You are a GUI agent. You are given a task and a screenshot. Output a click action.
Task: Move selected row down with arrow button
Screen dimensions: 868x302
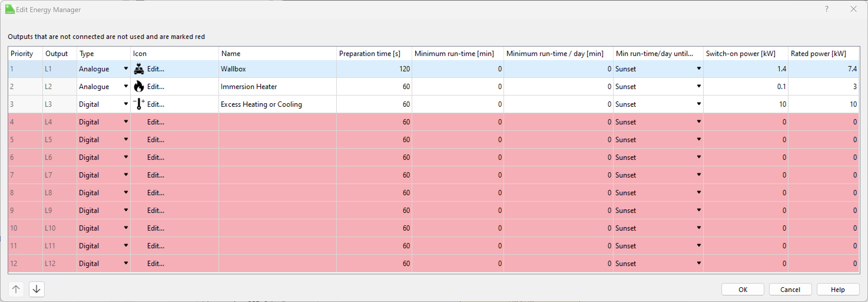click(x=37, y=289)
